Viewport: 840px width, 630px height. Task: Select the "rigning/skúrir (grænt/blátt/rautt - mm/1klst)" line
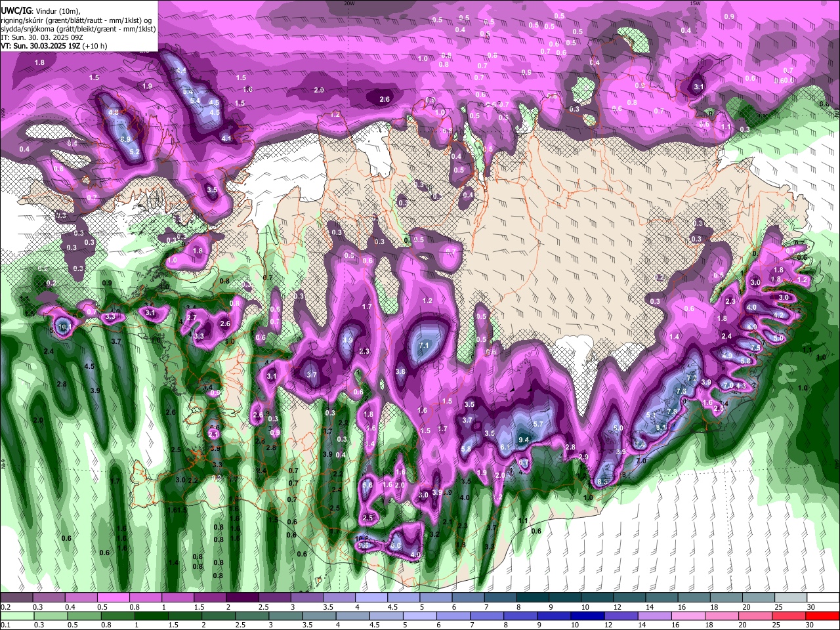click(76, 20)
